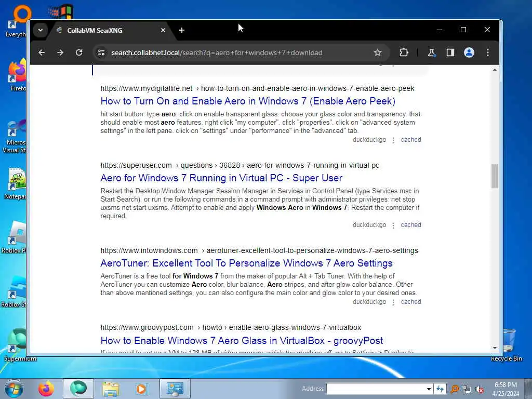The width and height of the screenshot is (532, 399).
Task: Select Microsoft Visual Studio desktop shortcut
Action: (x=14, y=136)
